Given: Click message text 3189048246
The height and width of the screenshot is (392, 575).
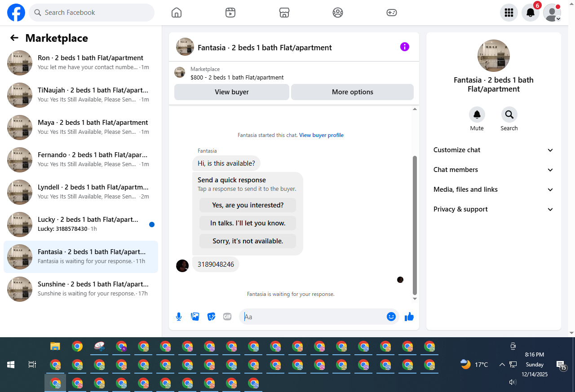Looking at the screenshot, I should click(216, 264).
